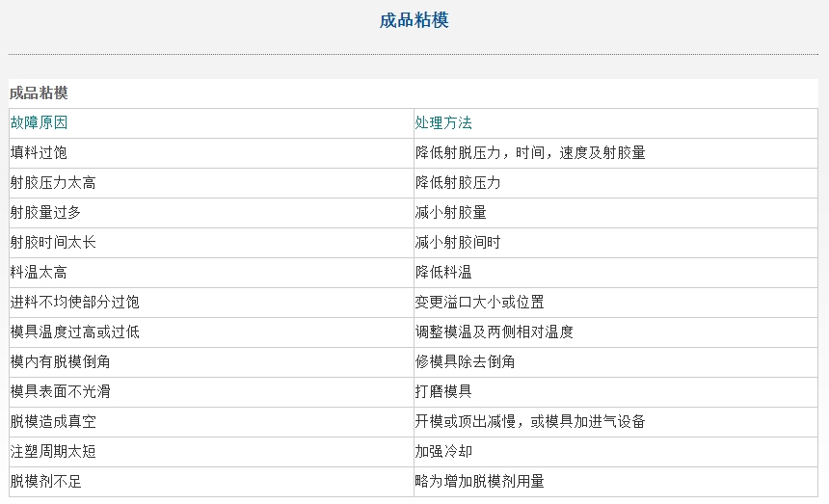Select the 打磨模具 solution text
829x504 pixels.
click(x=443, y=392)
